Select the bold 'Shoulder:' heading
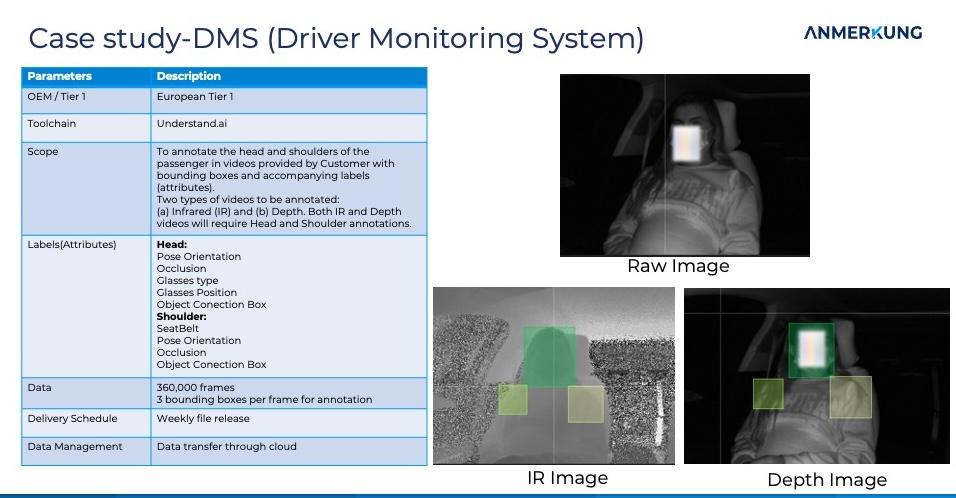The height and width of the screenshot is (498, 956). tap(181, 316)
